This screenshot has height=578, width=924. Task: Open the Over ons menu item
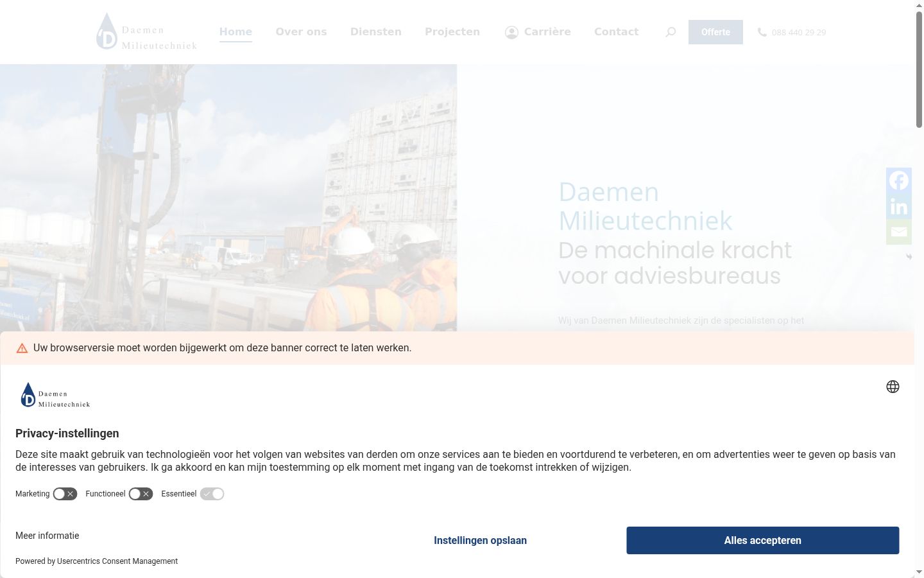(x=301, y=31)
